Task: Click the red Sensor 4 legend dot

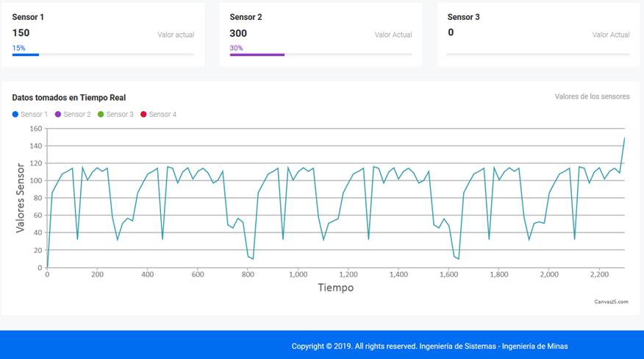Action: 143,115
